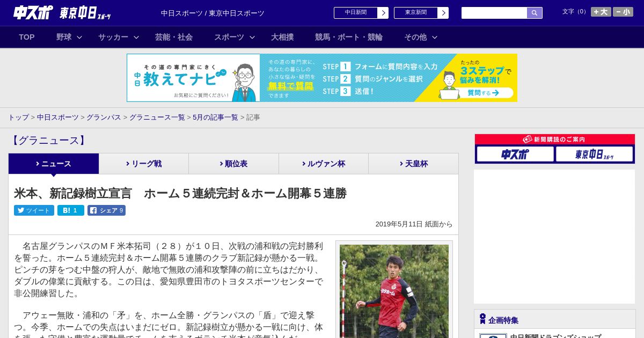Open the 東京新聞 link button
The height and width of the screenshot is (338, 644).
tap(415, 13)
